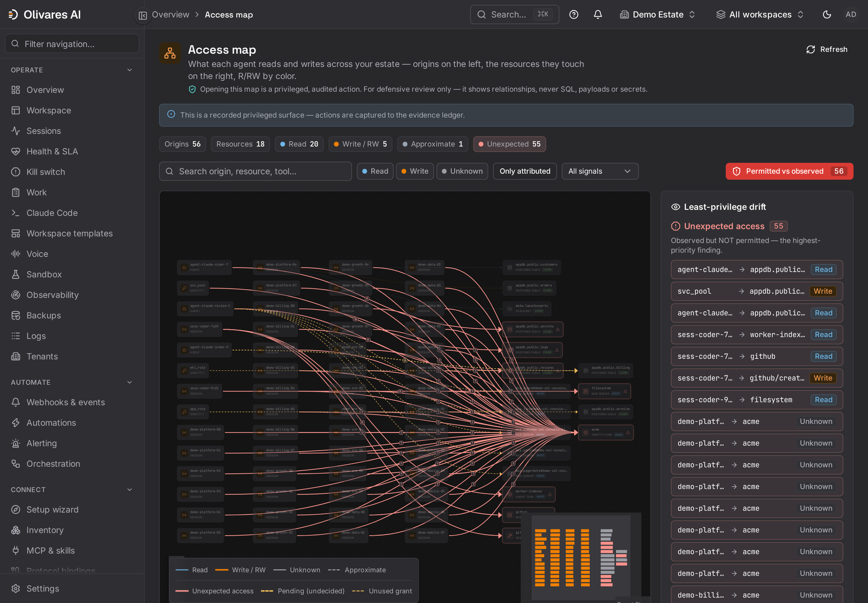Screen dimensions: 868x603
Task: Open notifications bell icon
Action: click(x=598, y=14)
